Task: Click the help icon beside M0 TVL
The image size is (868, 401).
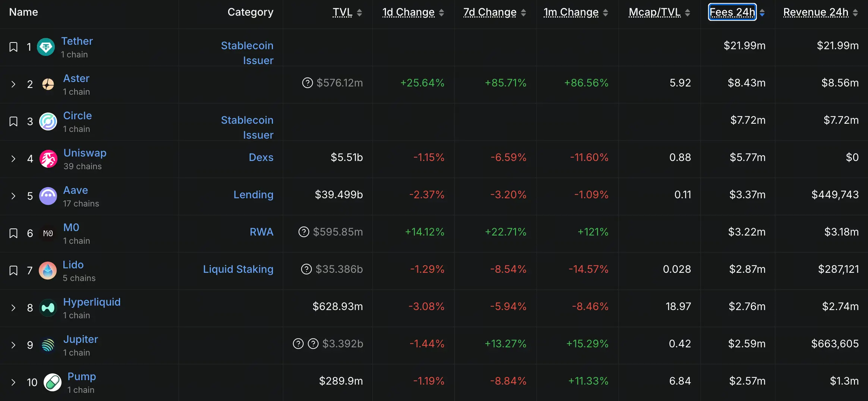Action: (x=304, y=232)
